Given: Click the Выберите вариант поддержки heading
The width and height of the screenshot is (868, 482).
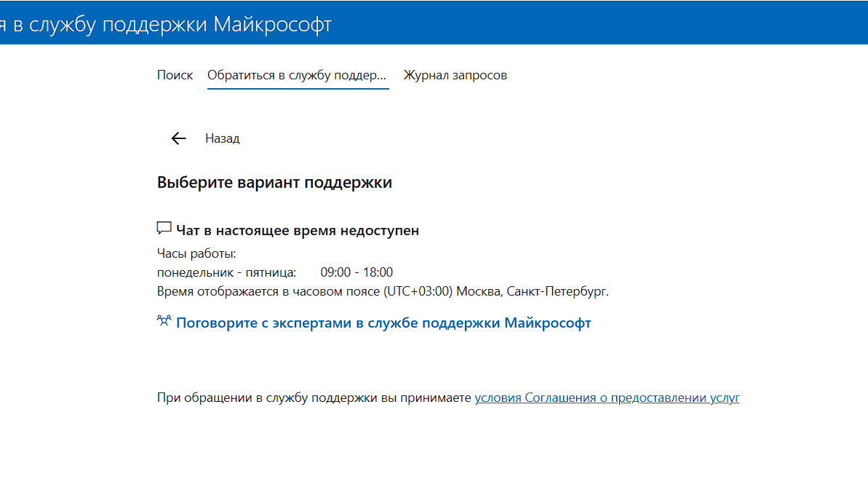Looking at the screenshot, I should tap(274, 182).
